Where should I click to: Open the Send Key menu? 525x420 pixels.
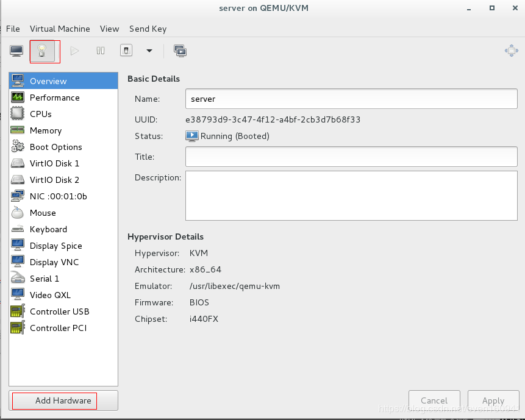click(x=148, y=29)
